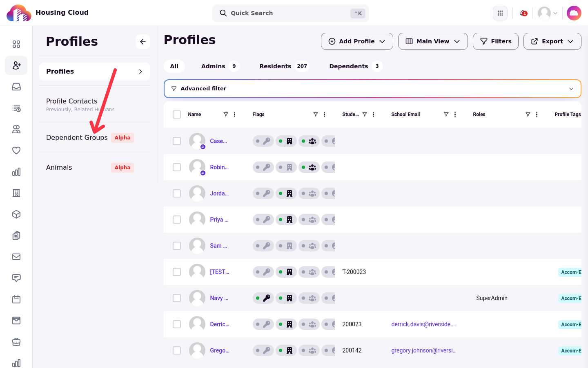Open the scheduled list sidebar icon
The width and height of the screenshot is (588, 368).
pyautogui.click(x=16, y=108)
